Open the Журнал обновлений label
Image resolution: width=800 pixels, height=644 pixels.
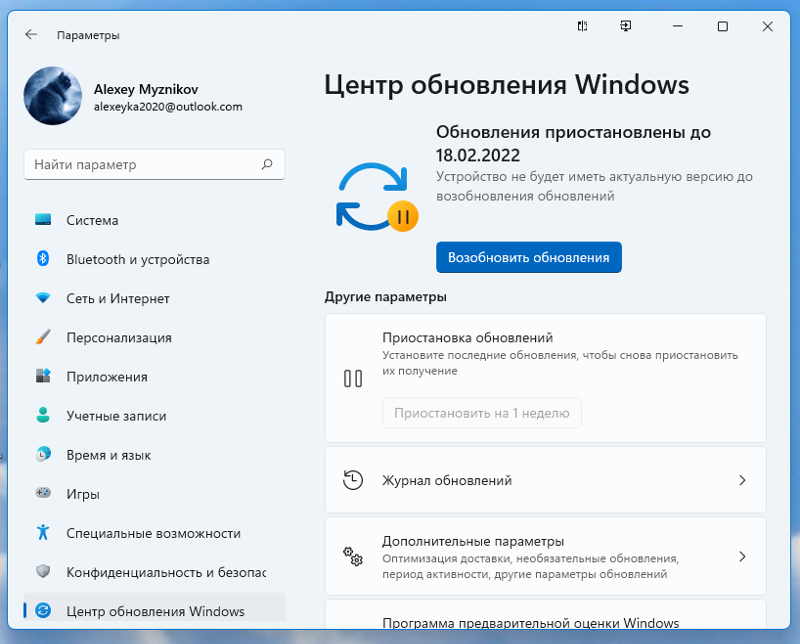(447, 480)
